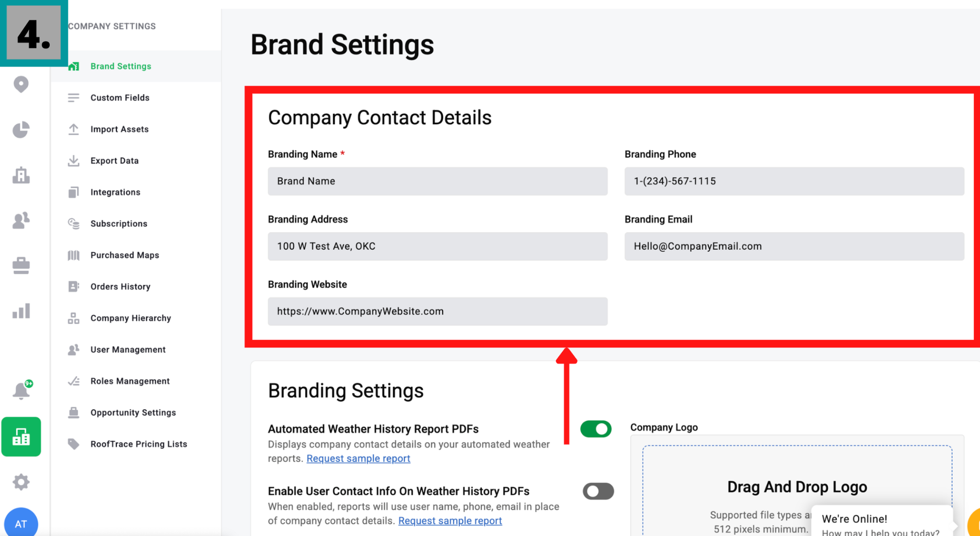Open the bar chart reports icon

(21, 311)
